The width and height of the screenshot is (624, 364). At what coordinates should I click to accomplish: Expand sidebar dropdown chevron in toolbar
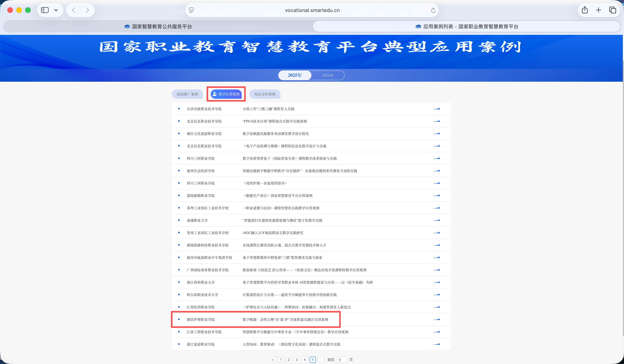(x=56, y=10)
